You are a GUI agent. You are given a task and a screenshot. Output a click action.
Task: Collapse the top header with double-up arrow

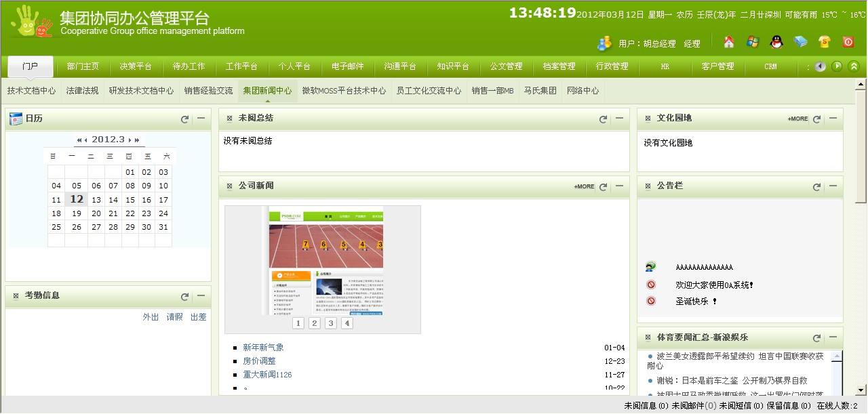coord(854,66)
